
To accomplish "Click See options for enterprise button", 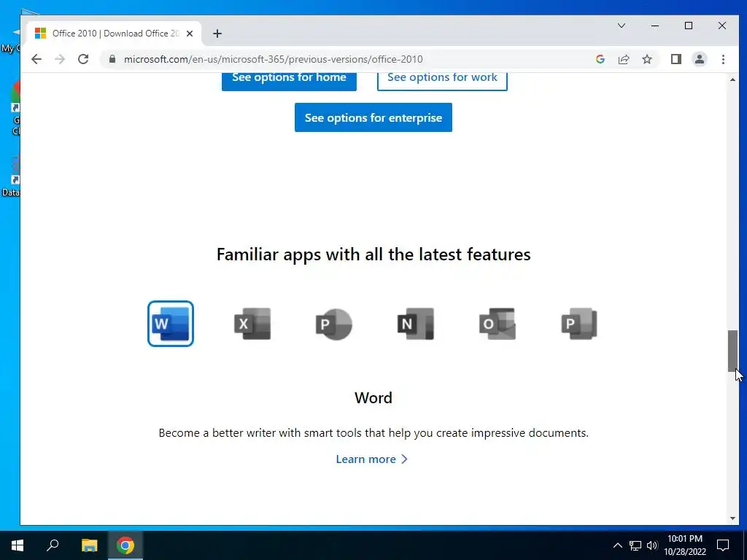I will pos(373,117).
